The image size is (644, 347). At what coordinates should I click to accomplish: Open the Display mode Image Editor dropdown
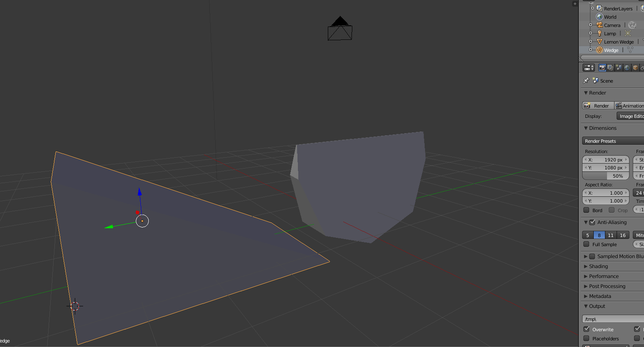630,116
